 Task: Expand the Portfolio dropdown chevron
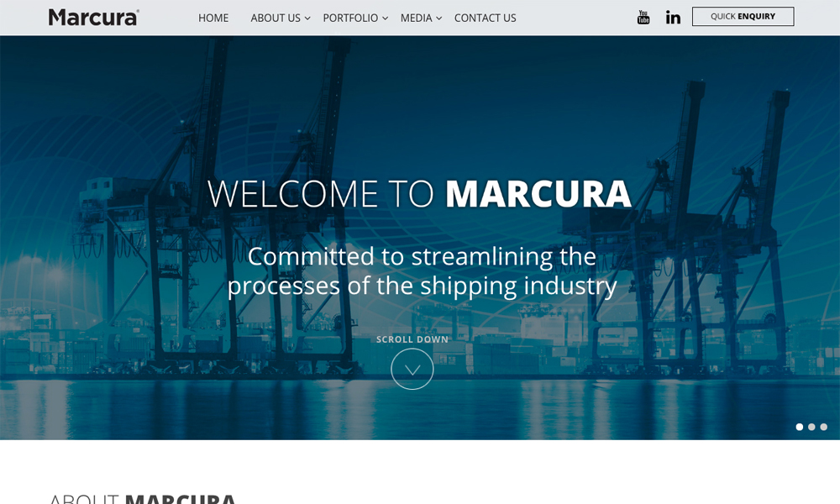tap(386, 18)
